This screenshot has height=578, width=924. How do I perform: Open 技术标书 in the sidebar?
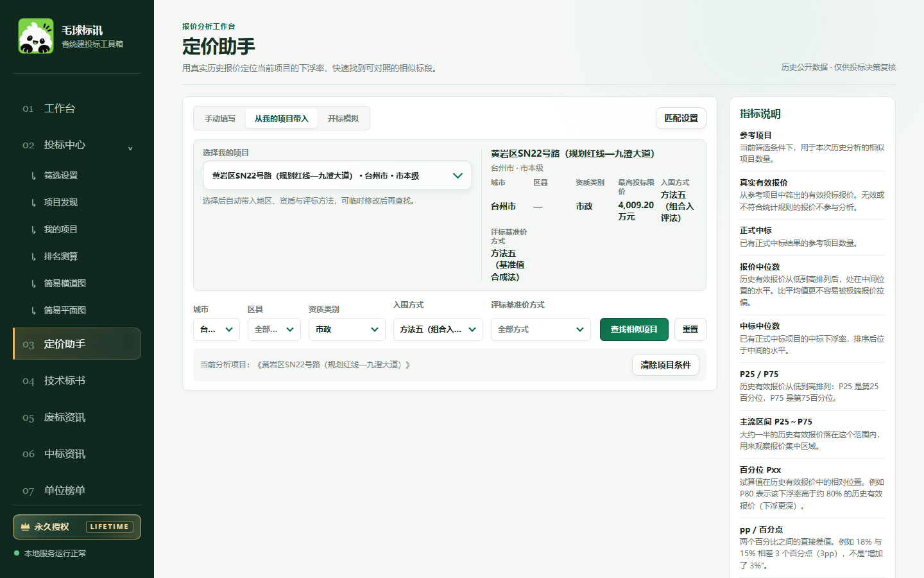tap(77, 381)
